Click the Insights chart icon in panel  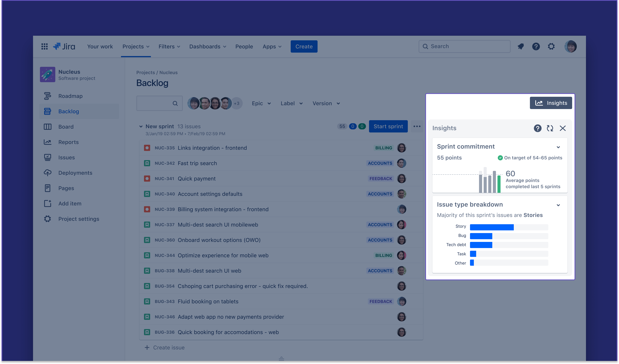tap(539, 103)
